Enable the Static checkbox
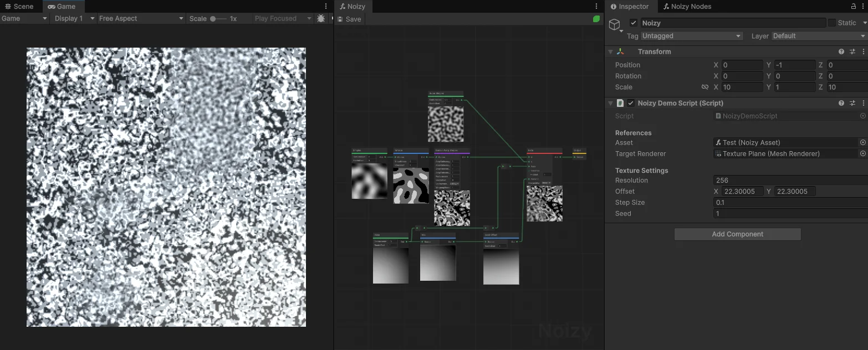 [832, 23]
